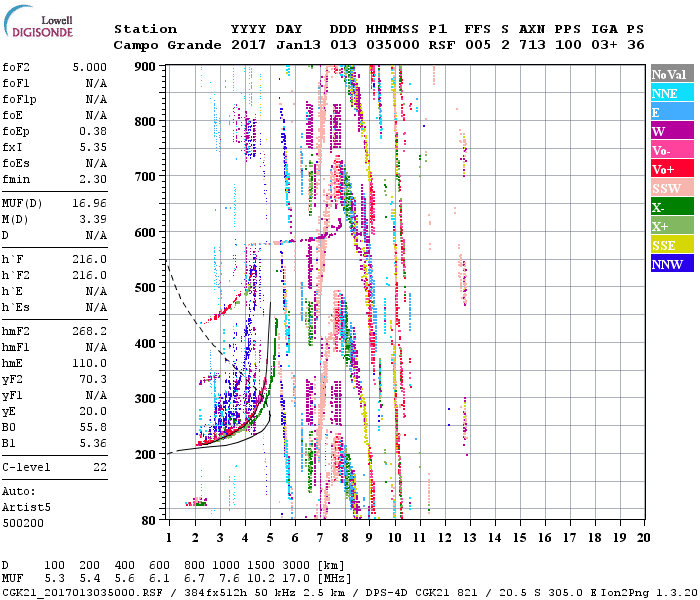Click the Vo- pink legend swatch
This screenshot has width=700, height=600.
click(x=671, y=150)
